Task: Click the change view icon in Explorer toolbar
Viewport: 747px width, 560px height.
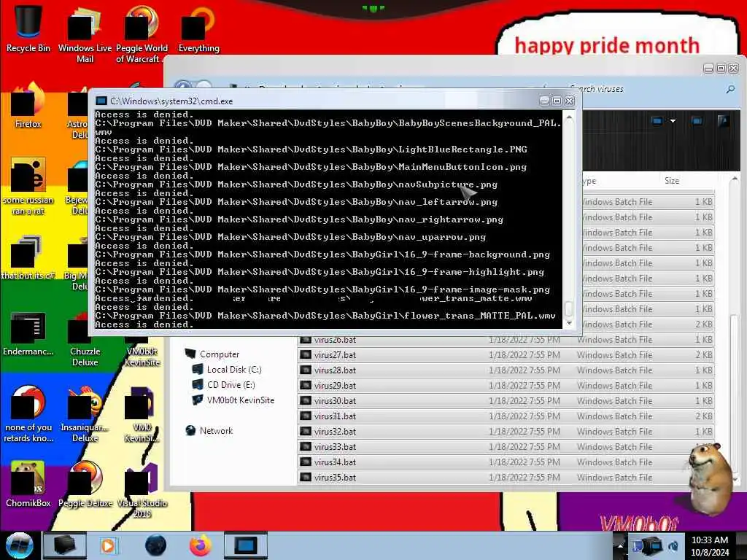Action: coord(657,121)
